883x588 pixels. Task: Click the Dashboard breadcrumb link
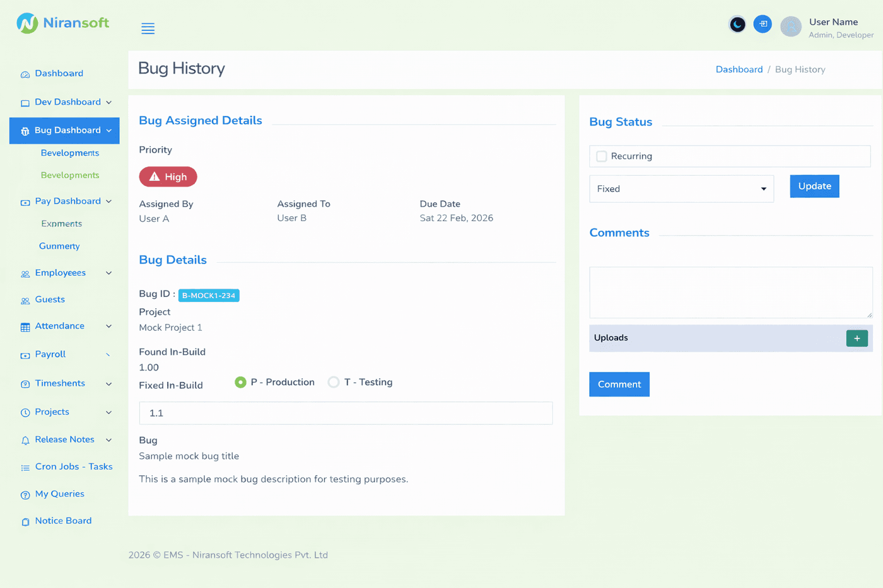click(739, 69)
